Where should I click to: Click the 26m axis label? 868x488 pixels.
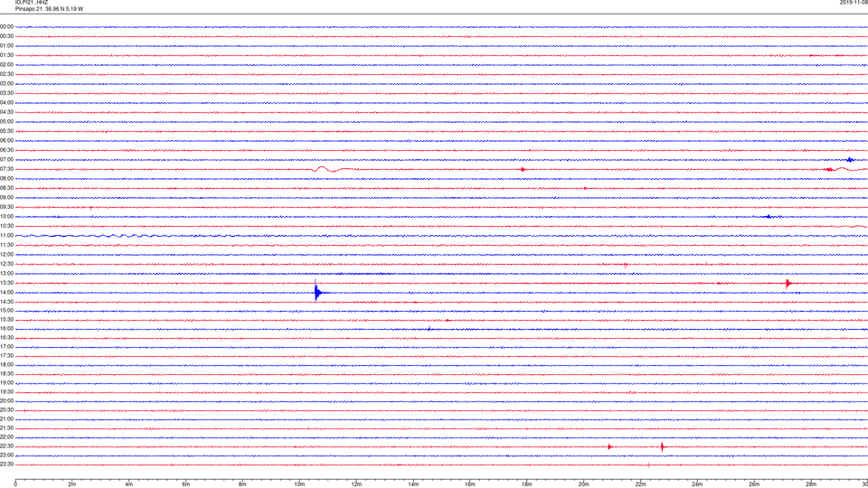(x=754, y=484)
